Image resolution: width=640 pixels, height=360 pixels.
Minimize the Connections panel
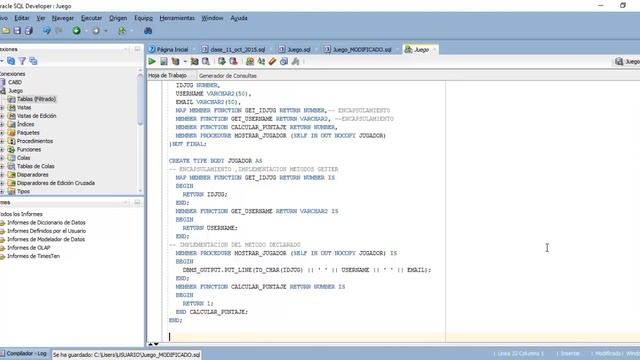pyautogui.click(x=138, y=49)
